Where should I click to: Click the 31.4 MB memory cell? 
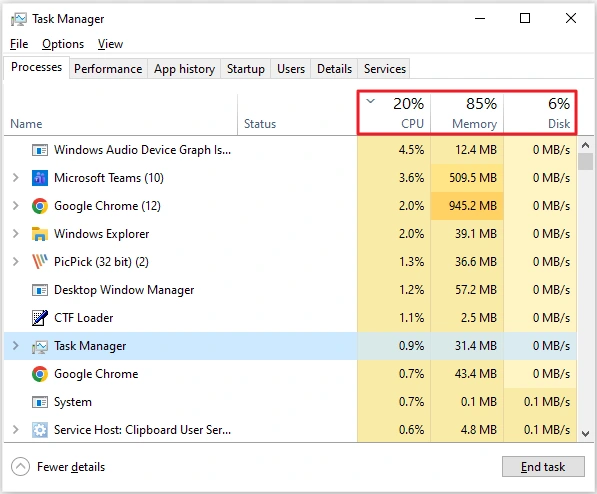[467, 346]
